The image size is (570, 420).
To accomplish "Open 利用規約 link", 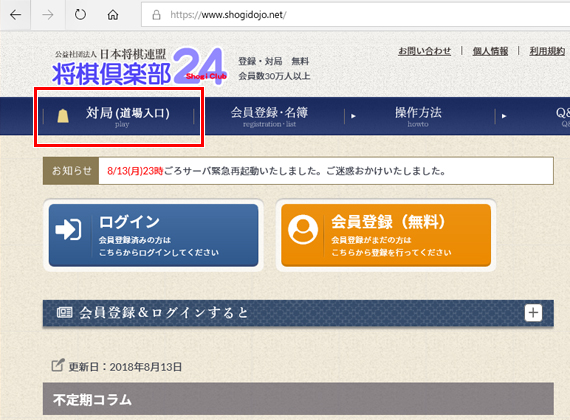I will [547, 51].
